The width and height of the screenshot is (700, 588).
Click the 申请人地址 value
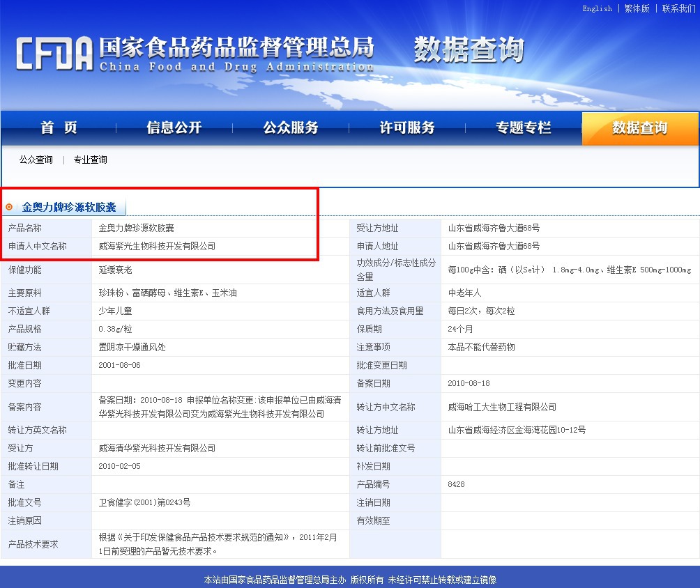coord(494,246)
